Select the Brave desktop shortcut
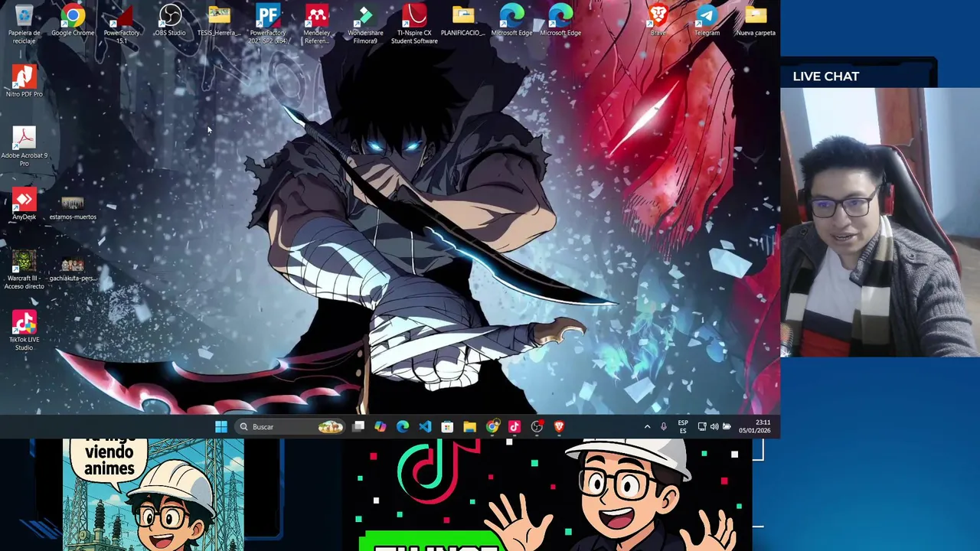The height and width of the screenshot is (551, 980). tap(658, 21)
